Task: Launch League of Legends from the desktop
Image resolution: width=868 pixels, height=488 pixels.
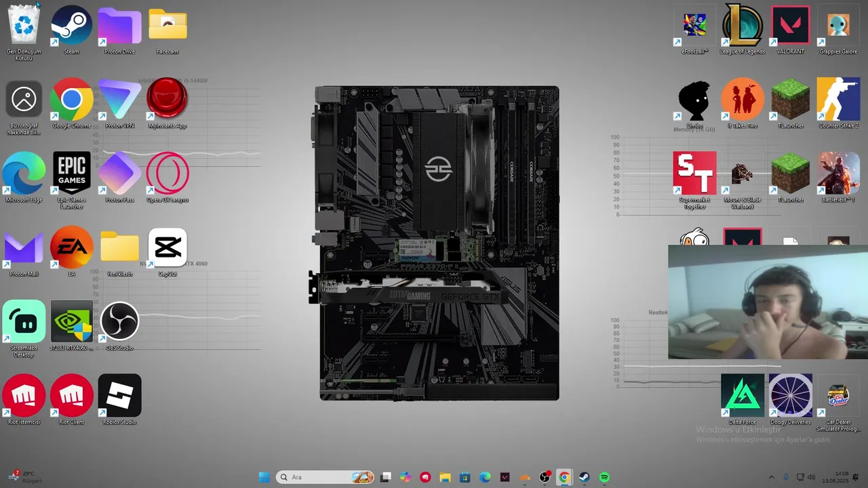Action: pyautogui.click(x=743, y=30)
